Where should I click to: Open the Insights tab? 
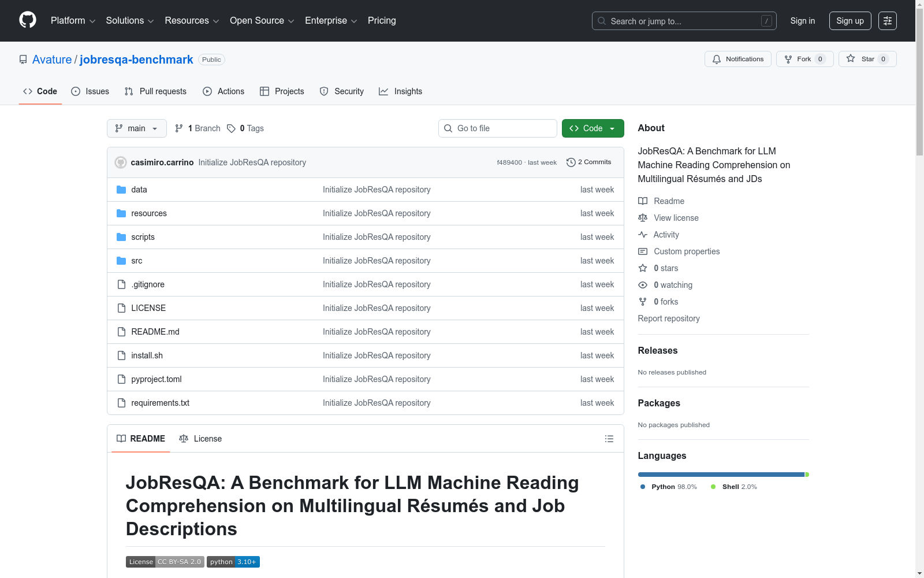pos(400,91)
